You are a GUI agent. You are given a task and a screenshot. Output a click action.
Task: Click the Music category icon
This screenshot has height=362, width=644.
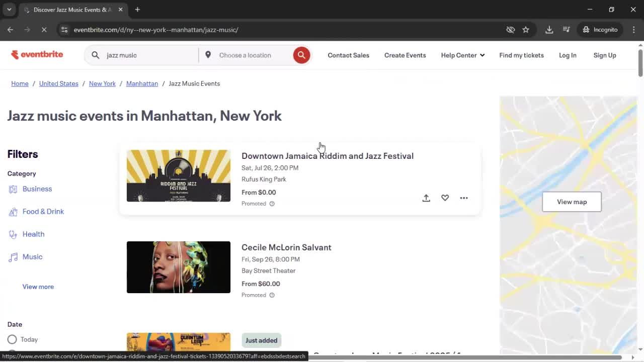[13, 257]
